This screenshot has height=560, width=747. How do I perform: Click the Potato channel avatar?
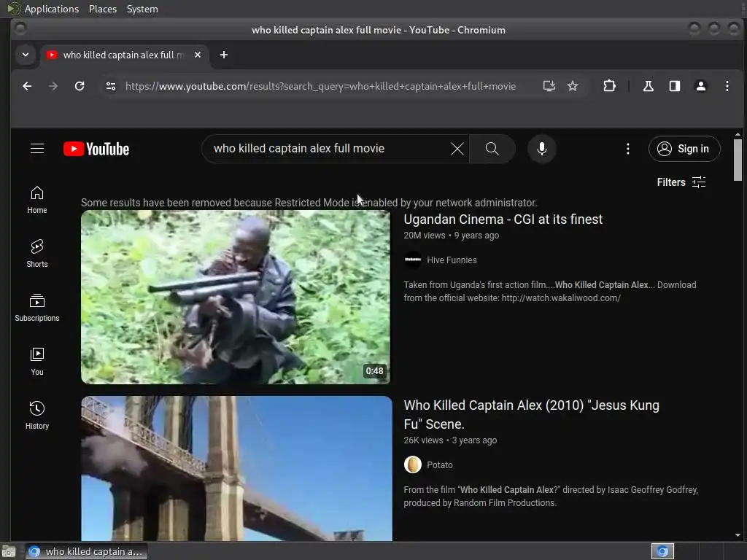tap(413, 464)
